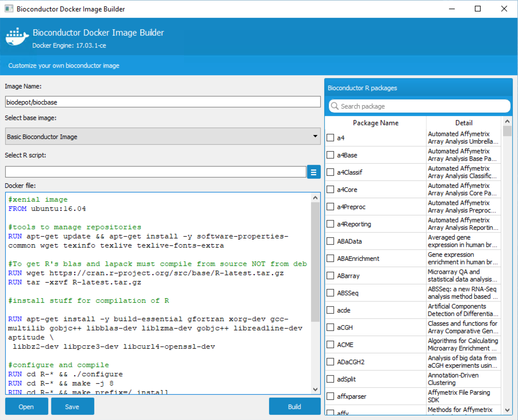Enable the ABAEnrichment package checkbox
The height and width of the screenshot is (420, 518).
[x=330, y=258]
